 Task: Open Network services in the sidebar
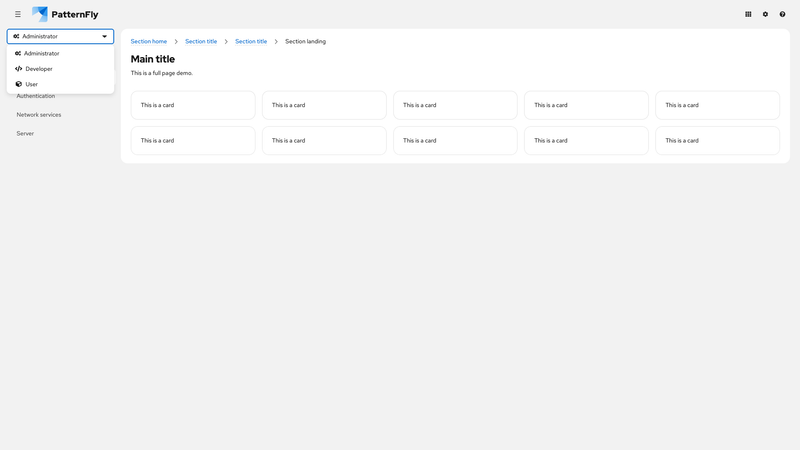(x=39, y=115)
